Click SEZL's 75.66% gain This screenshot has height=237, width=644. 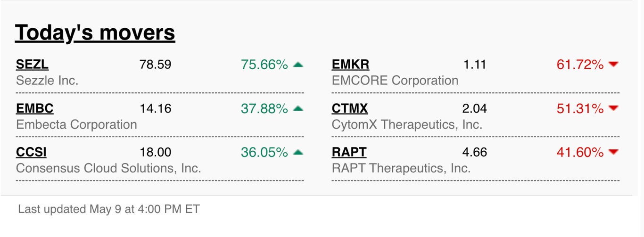coord(264,65)
